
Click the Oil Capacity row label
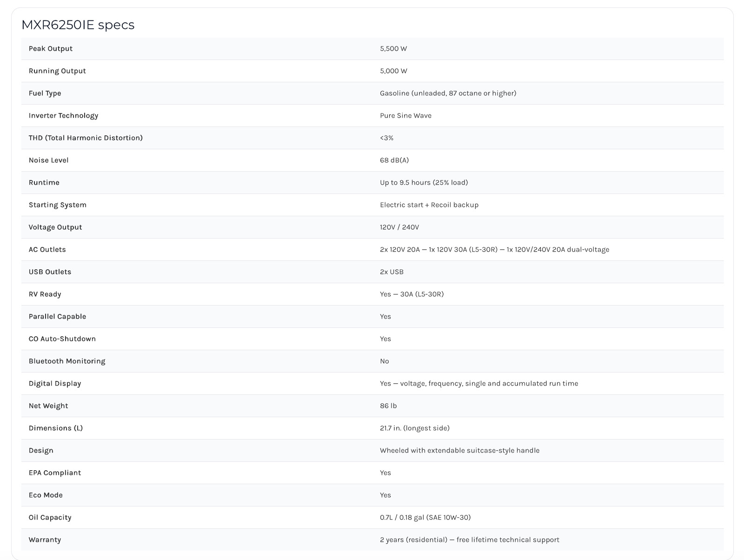coord(50,517)
